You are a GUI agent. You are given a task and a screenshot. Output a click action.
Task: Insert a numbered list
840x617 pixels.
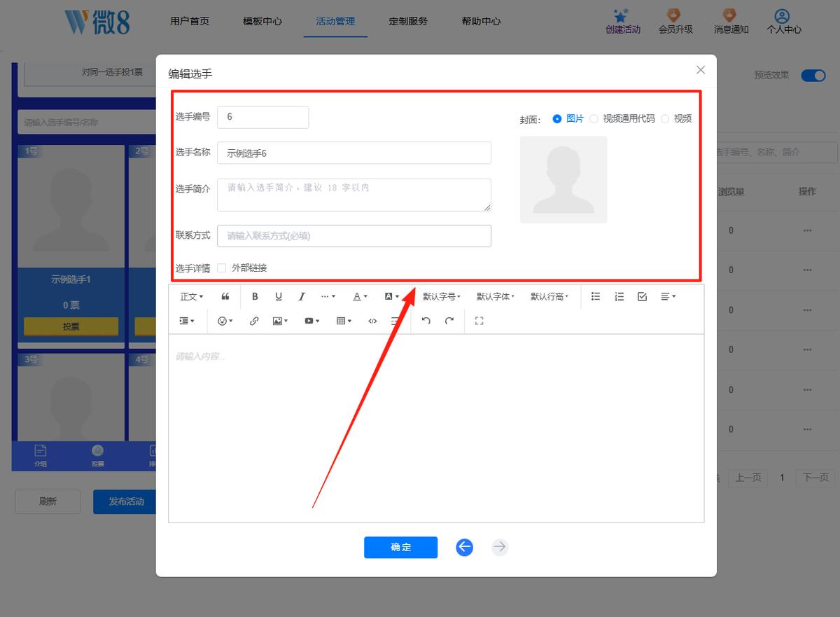pos(619,297)
